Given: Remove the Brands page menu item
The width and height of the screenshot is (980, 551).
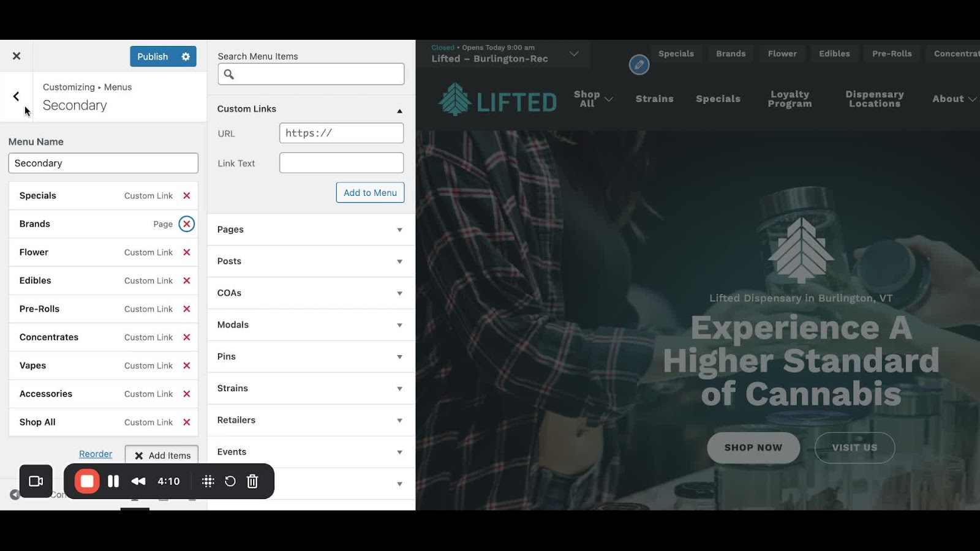Looking at the screenshot, I should pos(187,224).
